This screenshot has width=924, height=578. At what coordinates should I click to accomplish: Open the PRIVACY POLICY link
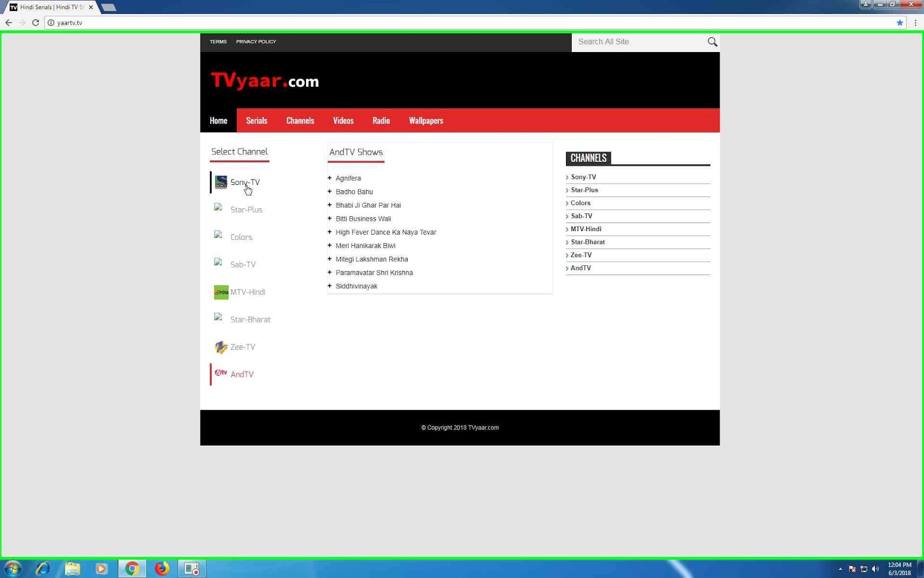pyautogui.click(x=256, y=42)
